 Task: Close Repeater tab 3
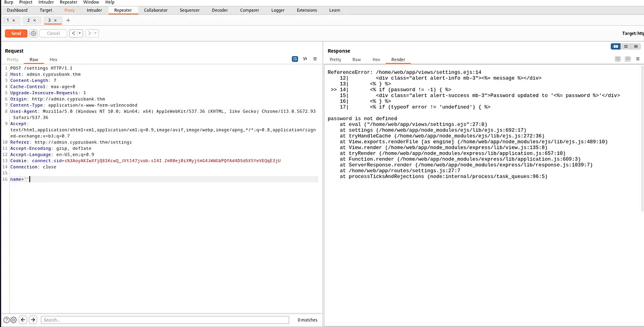click(x=56, y=20)
